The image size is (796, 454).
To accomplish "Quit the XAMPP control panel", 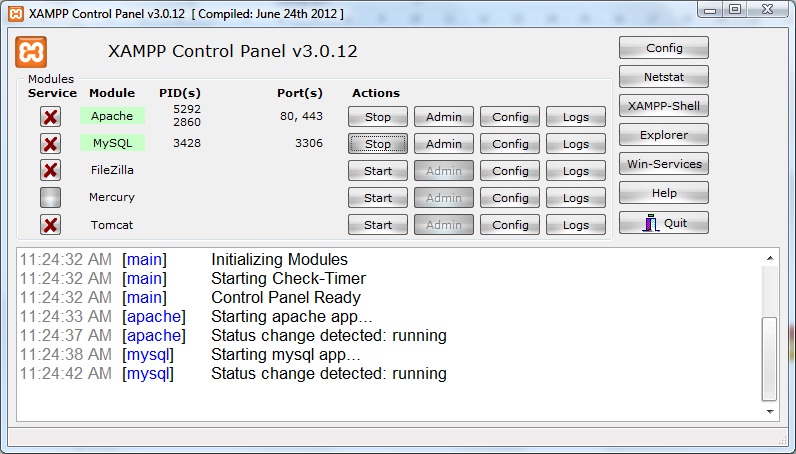I will click(x=664, y=222).
